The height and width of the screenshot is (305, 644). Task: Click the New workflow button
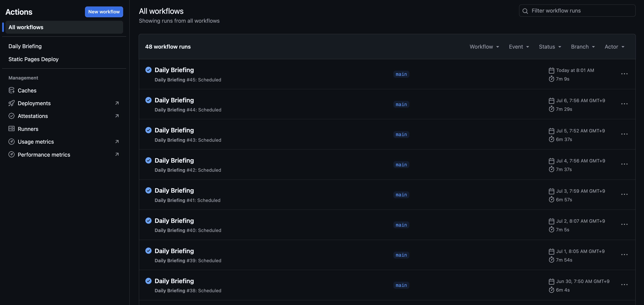(x=104, y=12)
